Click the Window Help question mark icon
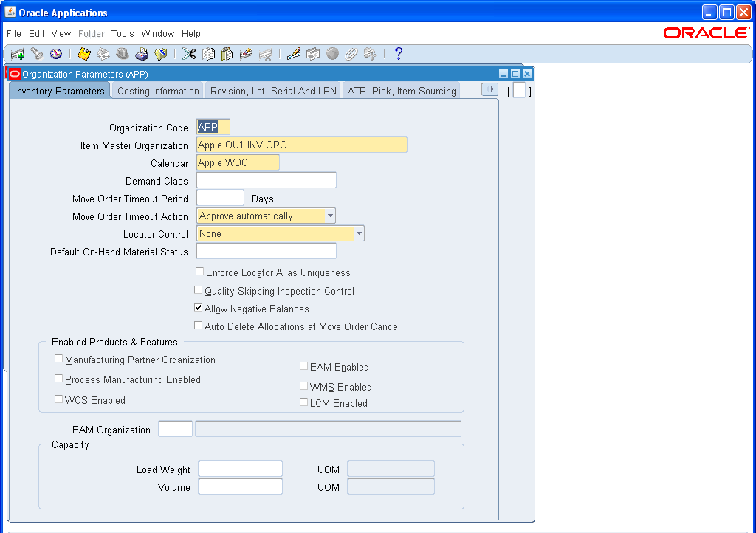 [397, 53]
